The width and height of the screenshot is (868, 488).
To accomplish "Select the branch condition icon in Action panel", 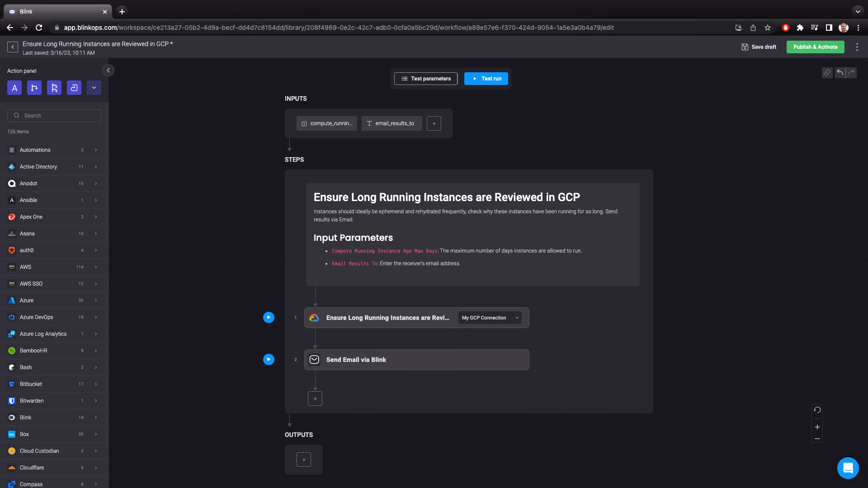I will [34, 88].
